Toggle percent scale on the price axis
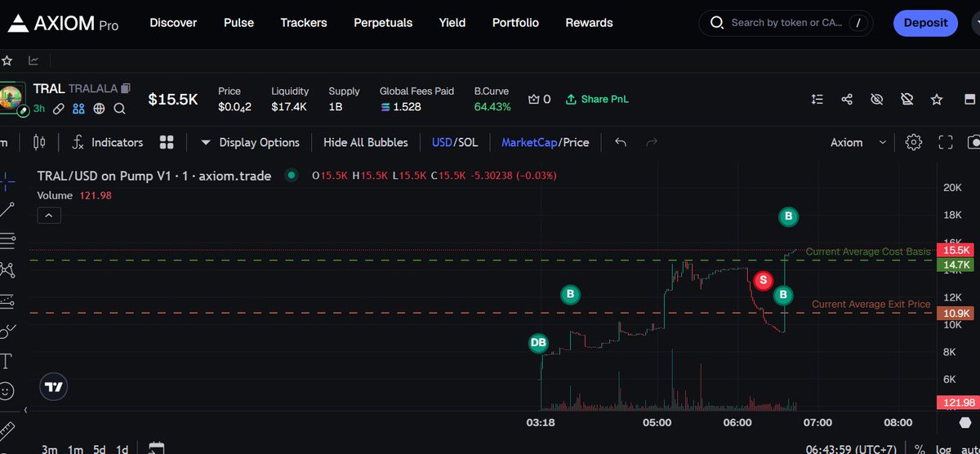980x454 pixels. 920,447
